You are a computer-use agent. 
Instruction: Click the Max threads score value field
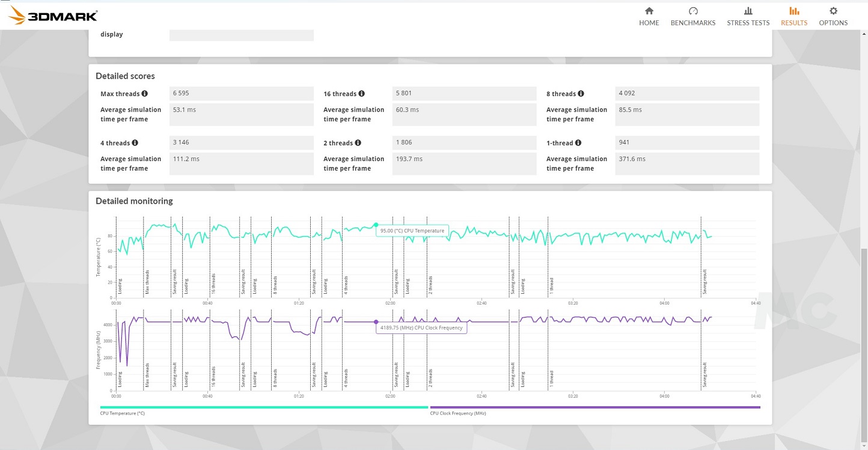[x=241, y=94]
